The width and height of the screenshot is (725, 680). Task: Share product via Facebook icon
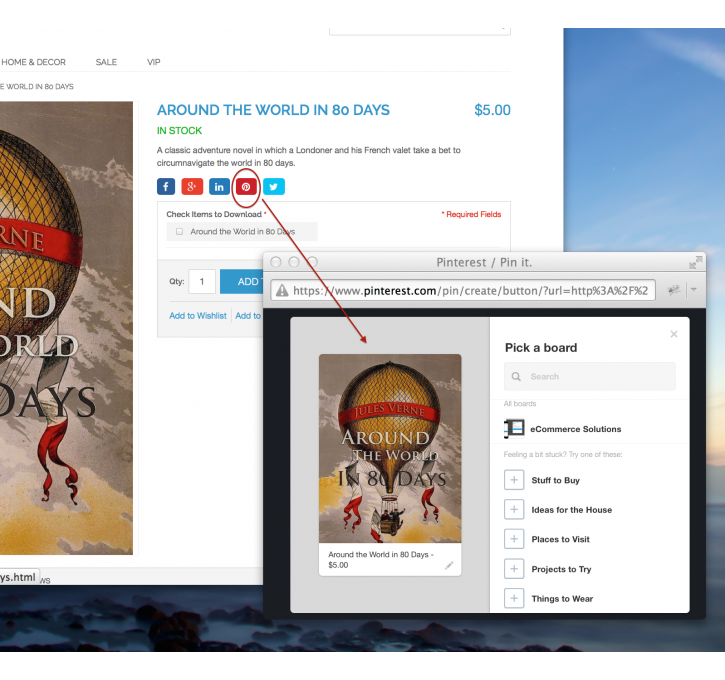click(166, 187)
